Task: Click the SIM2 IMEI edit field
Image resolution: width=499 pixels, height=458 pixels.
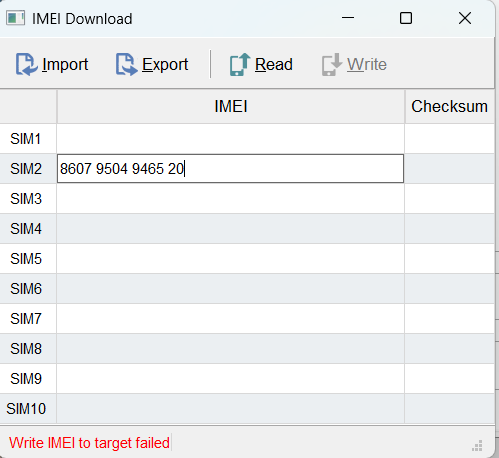Action: pyautogui.click(x=230, y=169)
